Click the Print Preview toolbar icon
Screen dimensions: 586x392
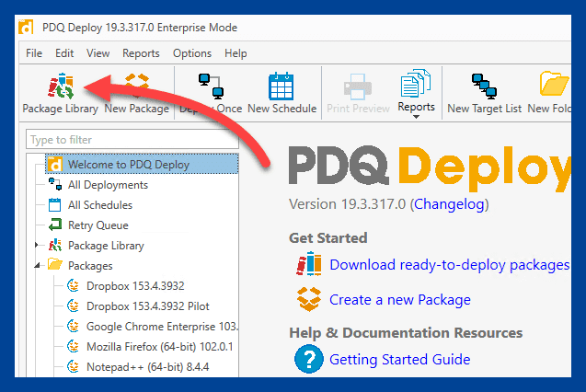pyautogui.click(x=358, y=86)
